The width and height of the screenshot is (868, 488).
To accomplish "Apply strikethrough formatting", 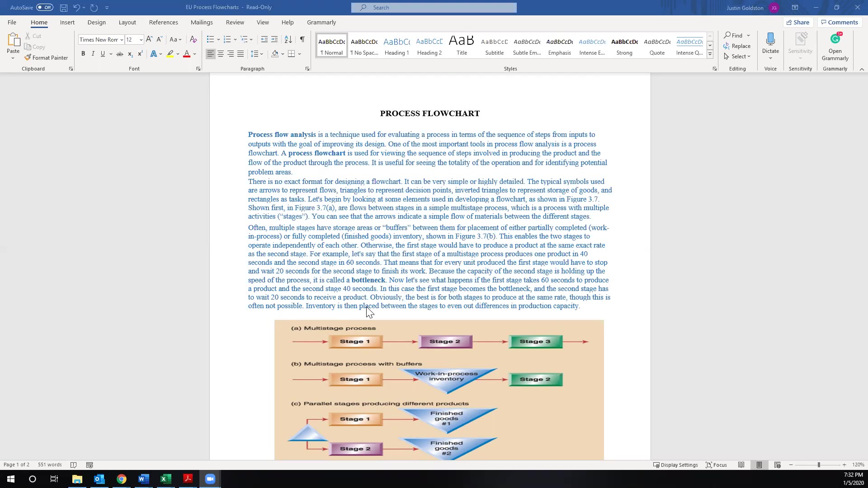I will [x=119, y=54].
